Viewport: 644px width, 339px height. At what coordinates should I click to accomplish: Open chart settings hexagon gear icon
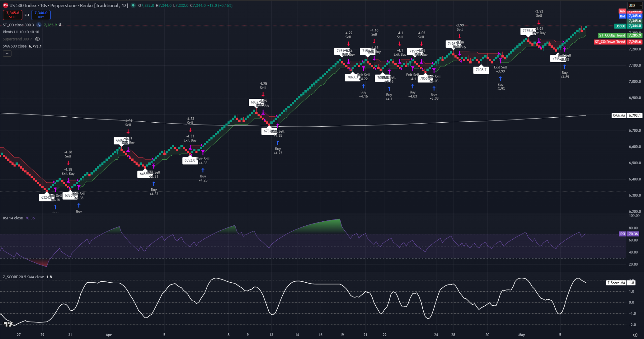635,335
